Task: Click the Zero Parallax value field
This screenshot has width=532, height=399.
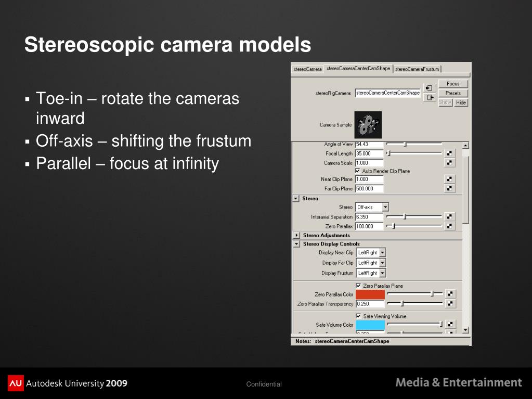Action: click(369, 226)
